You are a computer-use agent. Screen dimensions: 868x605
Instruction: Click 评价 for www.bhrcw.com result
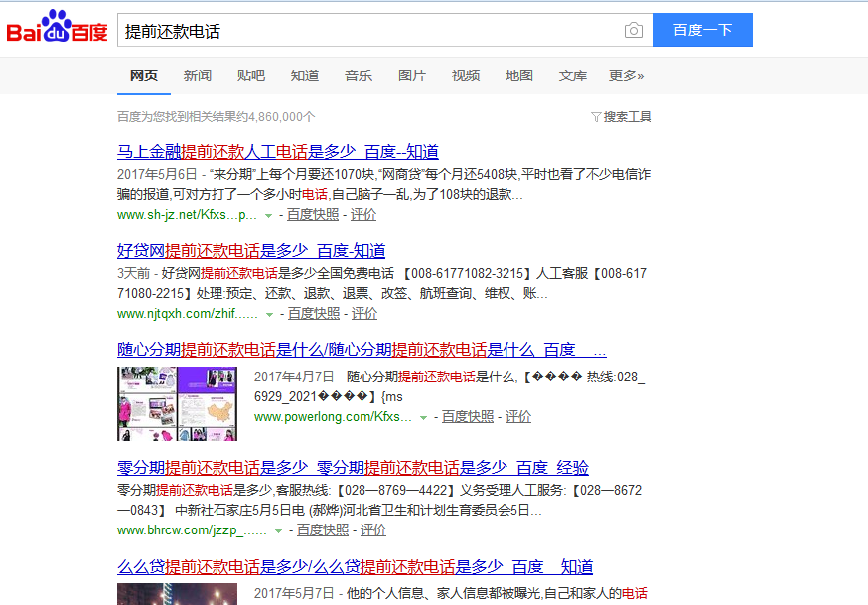pyautogui.click(x=373, y=530)
